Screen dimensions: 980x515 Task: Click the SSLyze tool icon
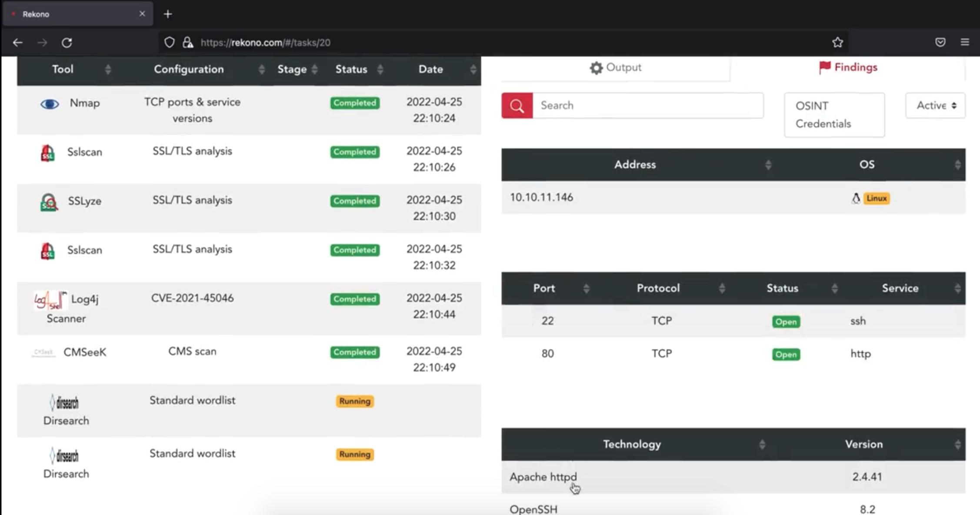pyautogui.click(x=49, y=202)
